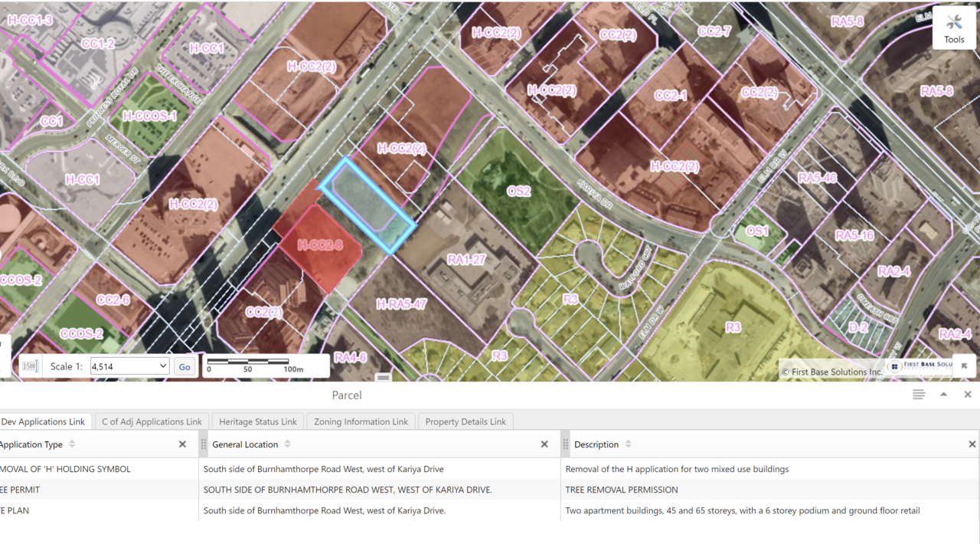The height and width of the screenshot is (544, 980).
Task: Sort by Description column
Action: click(628, 444)
